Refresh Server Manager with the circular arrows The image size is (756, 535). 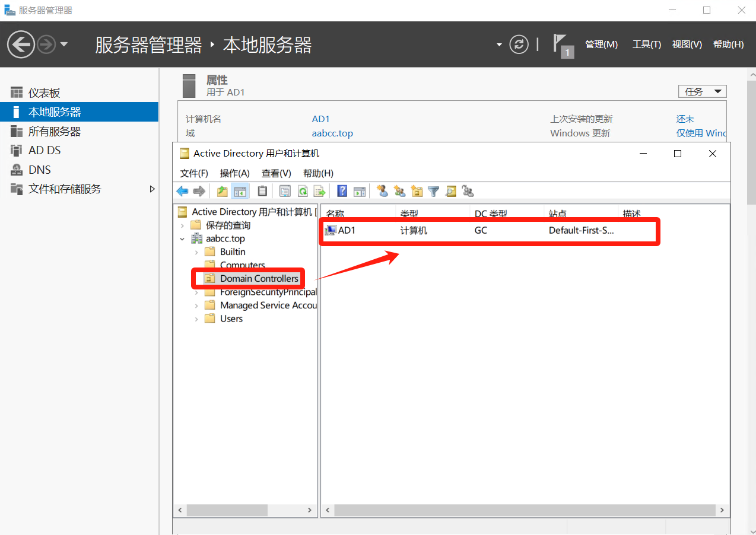click(x=519, y=44)
